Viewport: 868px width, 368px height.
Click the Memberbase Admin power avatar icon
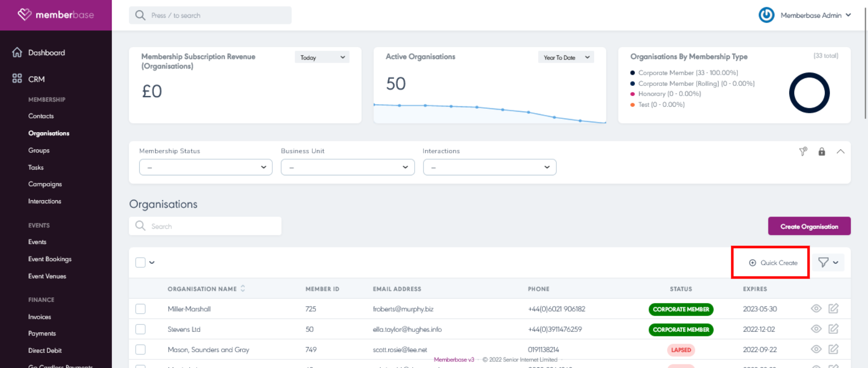point(766,15)
